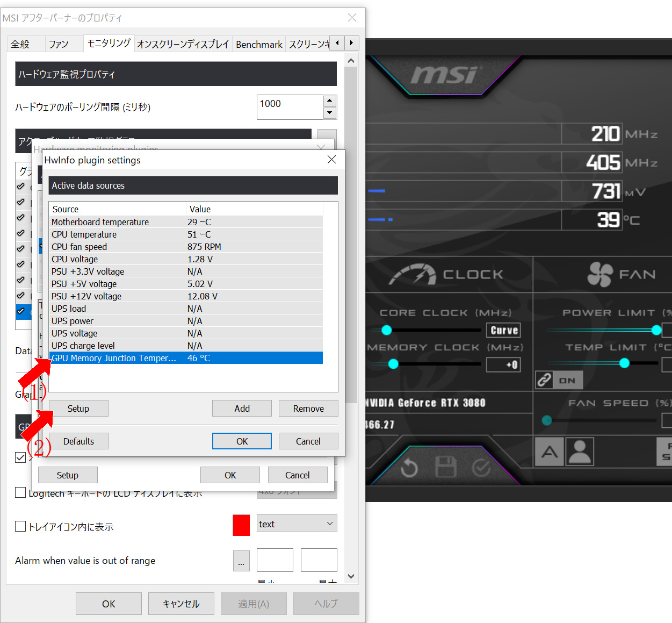Click Add in HwInfo plugin settings
Image resolution: width=672 pixels, height=623 pixels.
click(242, 409)
